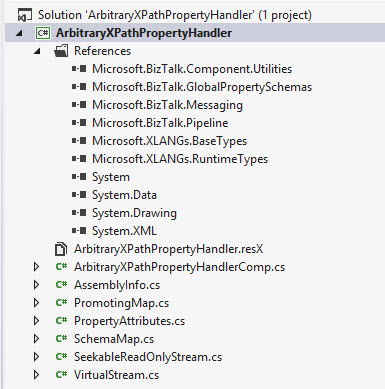
Task: Click reference icon next to Microsoft.BizTalk.Pipeline
Action: tap(79, 123)
